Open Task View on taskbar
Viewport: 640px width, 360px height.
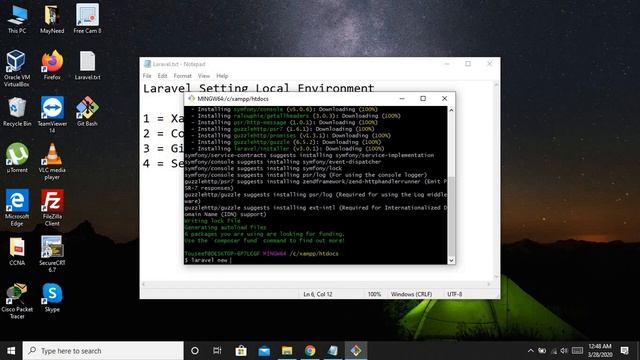pos(217,351)
